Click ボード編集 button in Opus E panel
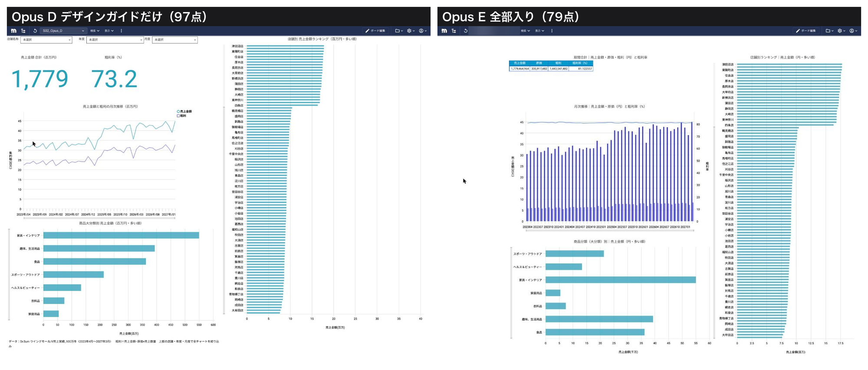 point(806,31)
